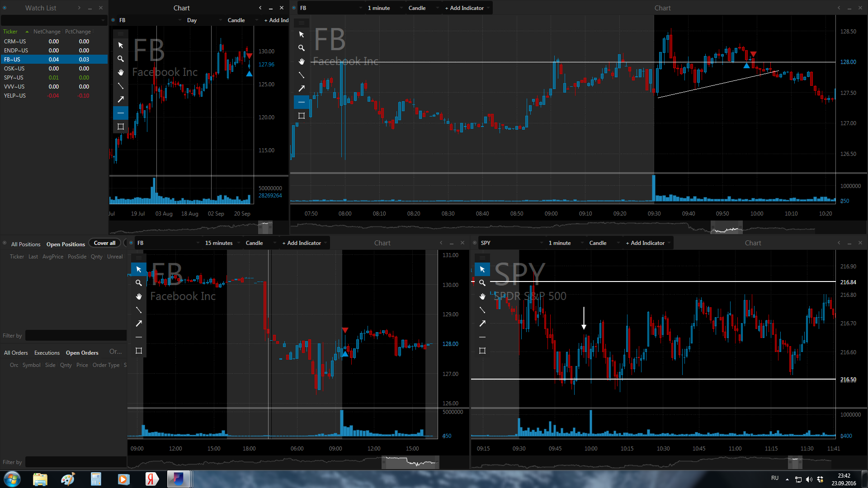Select arrow tool in FB 15 minutes chart

[139, 324]
